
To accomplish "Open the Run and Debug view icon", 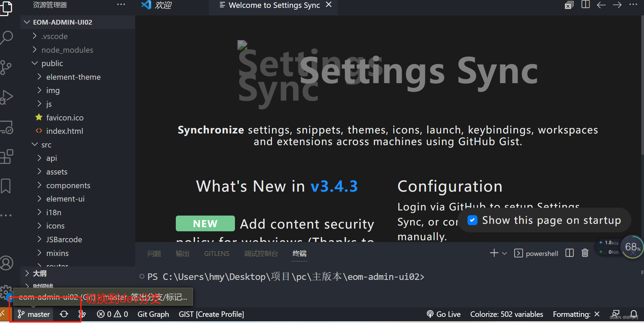I will [x=6, y=97].
